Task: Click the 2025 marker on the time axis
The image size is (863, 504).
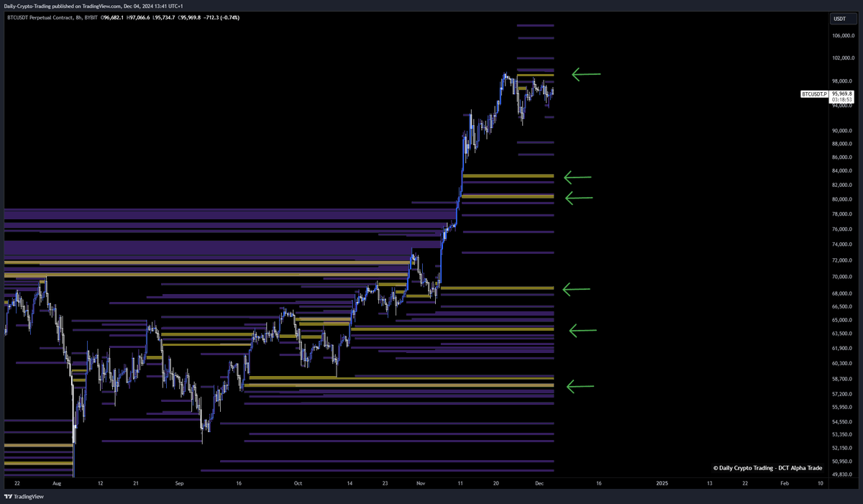Action: point(662,484)
